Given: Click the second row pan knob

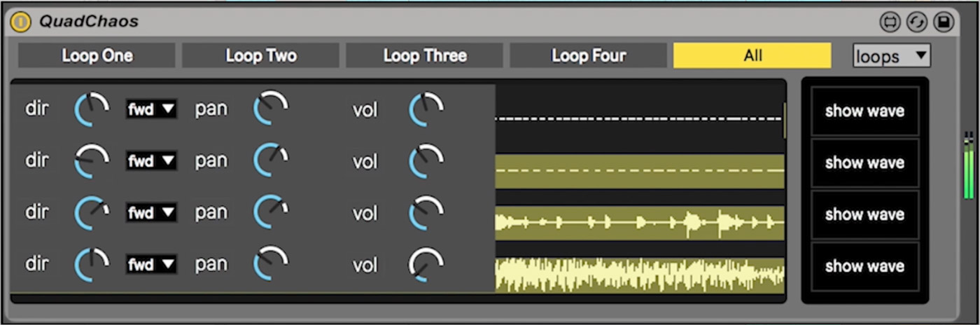Looking at the screenshot, I should tap(271, 160).
